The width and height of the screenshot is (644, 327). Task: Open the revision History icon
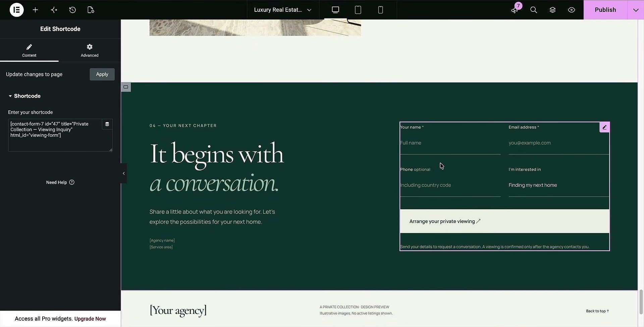pyautogui.click(x=72, y=10)
